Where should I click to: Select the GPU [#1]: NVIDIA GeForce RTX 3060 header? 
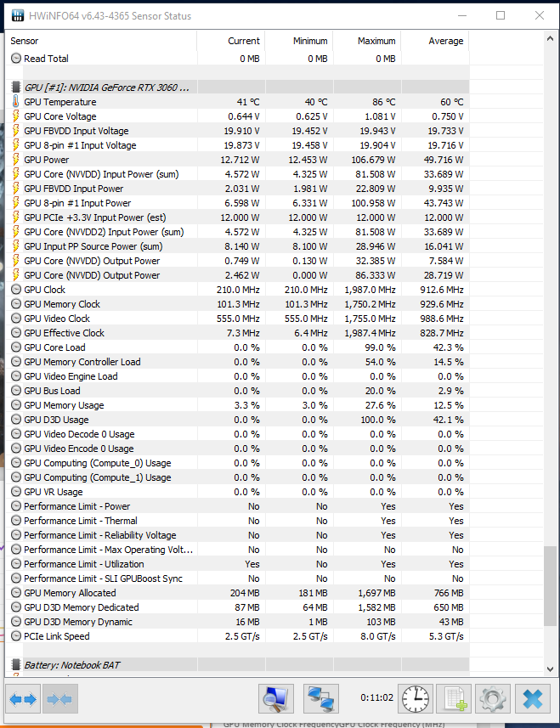pos(237,87)
